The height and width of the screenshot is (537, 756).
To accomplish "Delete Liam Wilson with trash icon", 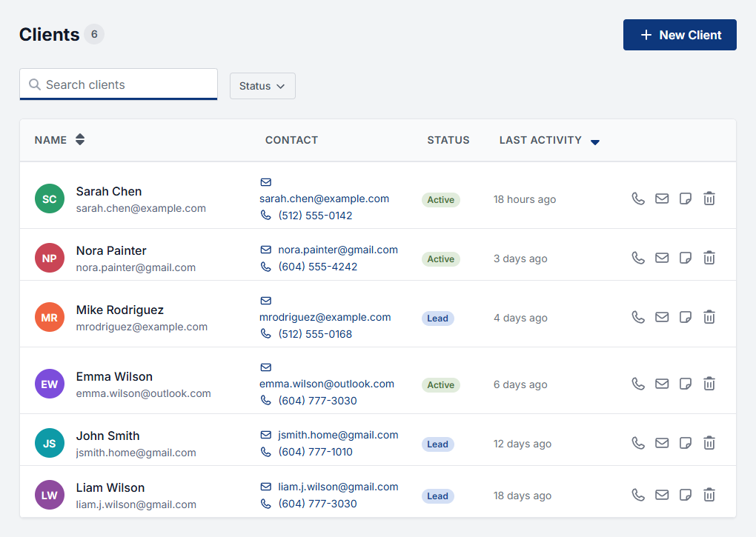I will point(709,495).
